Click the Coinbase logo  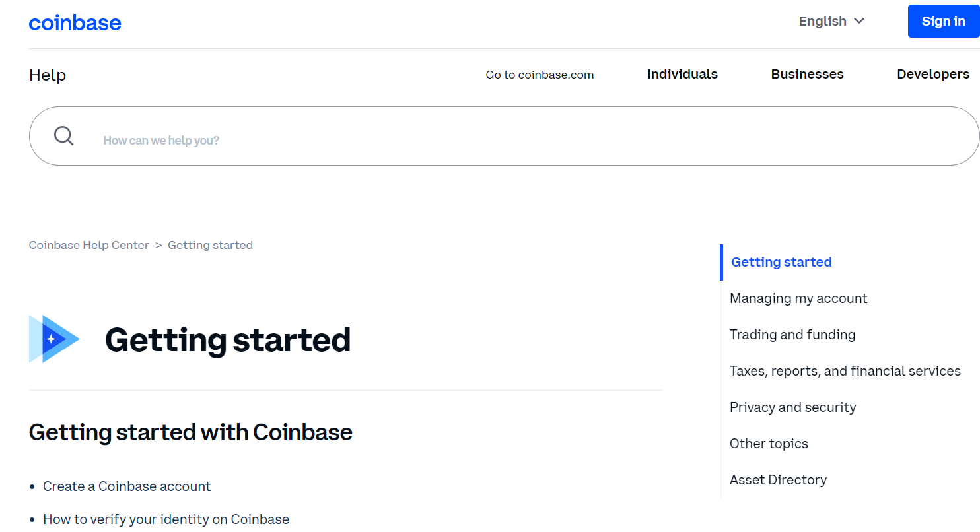coord(75,23)
